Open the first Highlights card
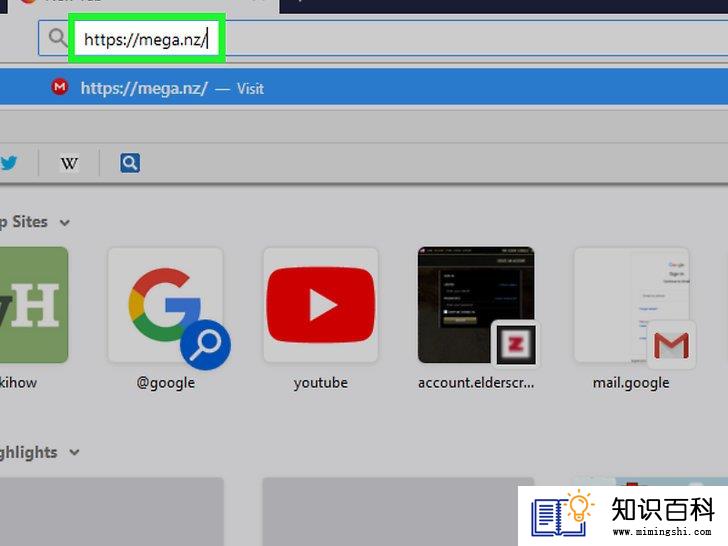This screenshot has height=546, width=728. click(x=111, y=512)
